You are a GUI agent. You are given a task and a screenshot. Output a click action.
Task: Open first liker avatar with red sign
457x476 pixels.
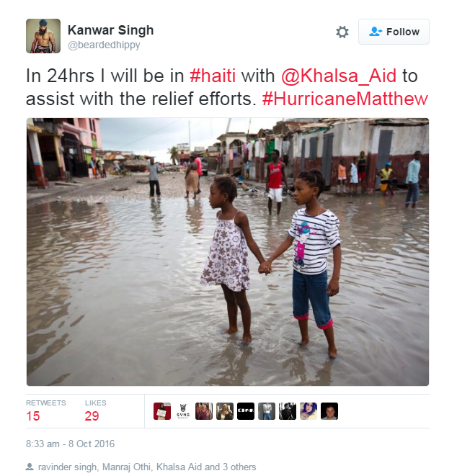(x=162, y=411)
